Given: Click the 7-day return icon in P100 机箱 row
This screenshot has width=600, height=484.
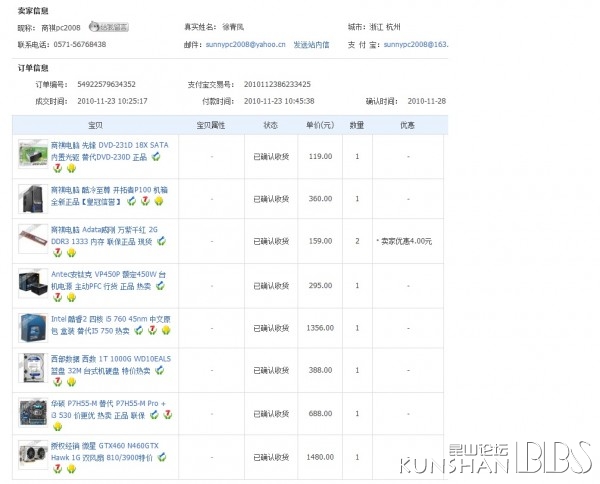Looking at the screenshot, I should (x=145, y=201).
